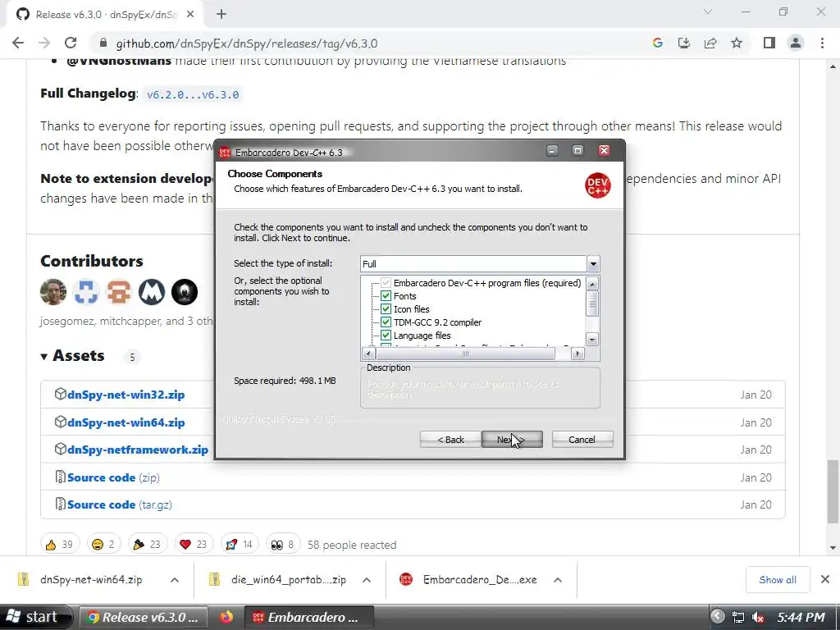The width and height of the screenshot is (840, 630).
Task: Click the muted volume tray icon
Action: 758,617
